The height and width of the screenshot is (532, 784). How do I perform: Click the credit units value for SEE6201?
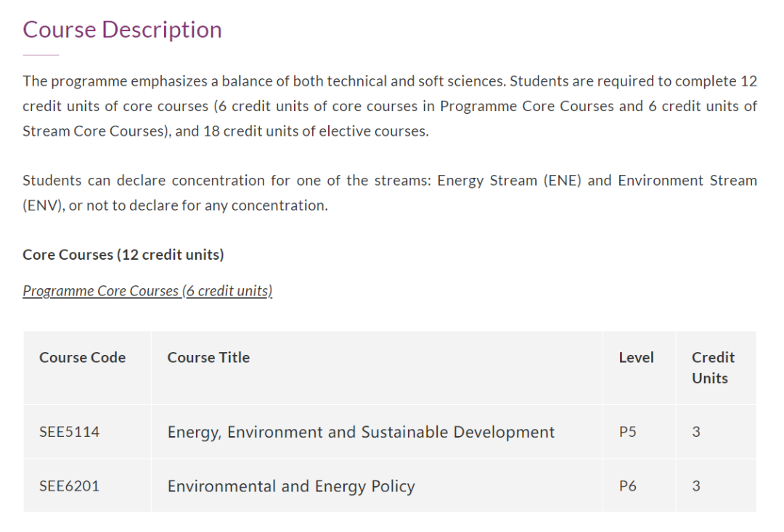coord(696,486)
